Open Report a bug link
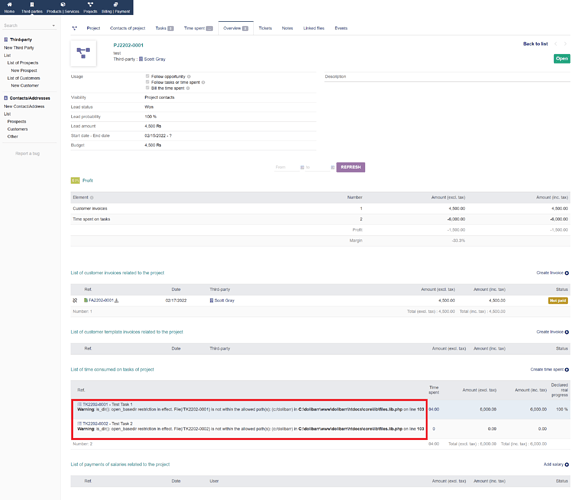 coord(27,153)
